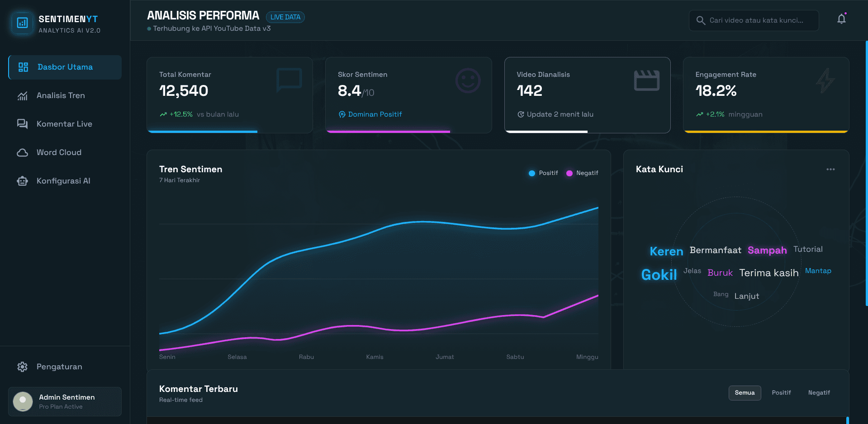
Task: Switch comment filter to Positif
Action: pos(781,393)
